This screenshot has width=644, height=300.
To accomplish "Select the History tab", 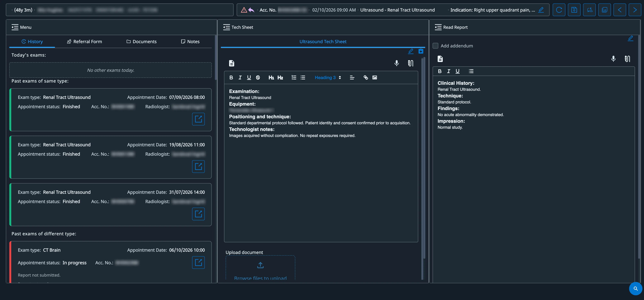I will [32, 41].
